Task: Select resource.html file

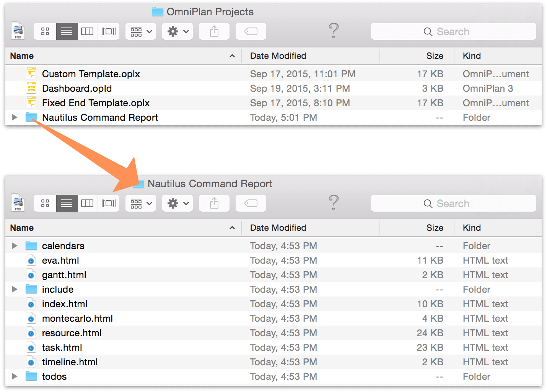Action: (x=72, y=333)
